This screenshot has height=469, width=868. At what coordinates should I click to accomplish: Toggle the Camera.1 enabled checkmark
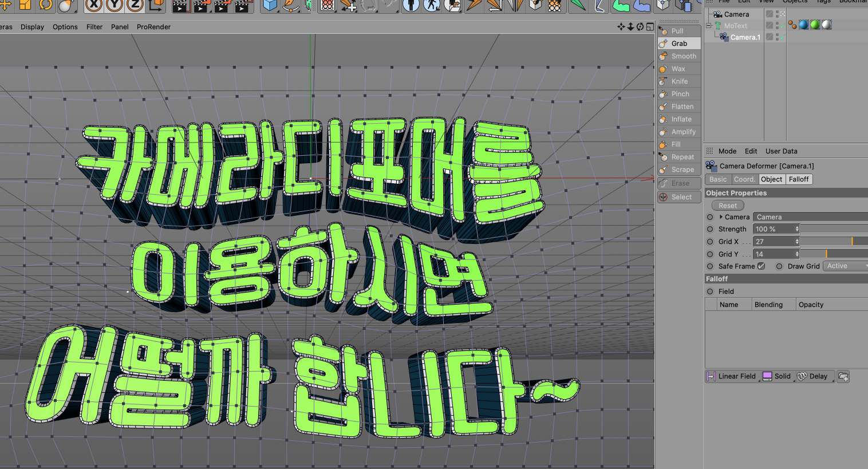(782, 38)
